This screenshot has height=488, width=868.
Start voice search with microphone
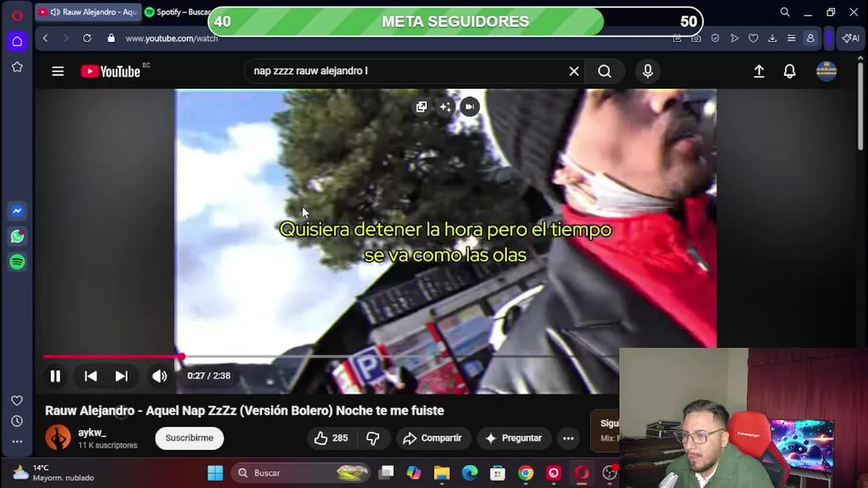[648, 71]
